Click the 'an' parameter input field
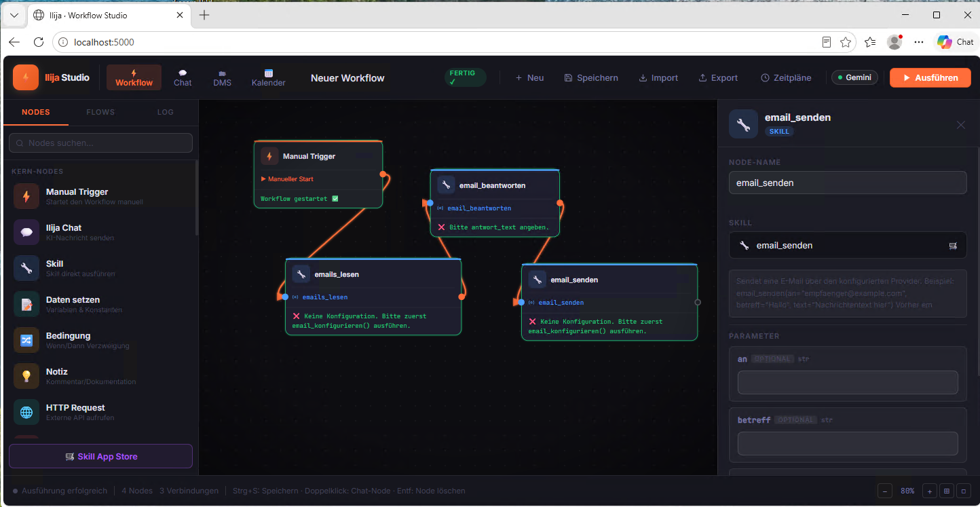Screen dimensions: 980x507 click(848, 382)
